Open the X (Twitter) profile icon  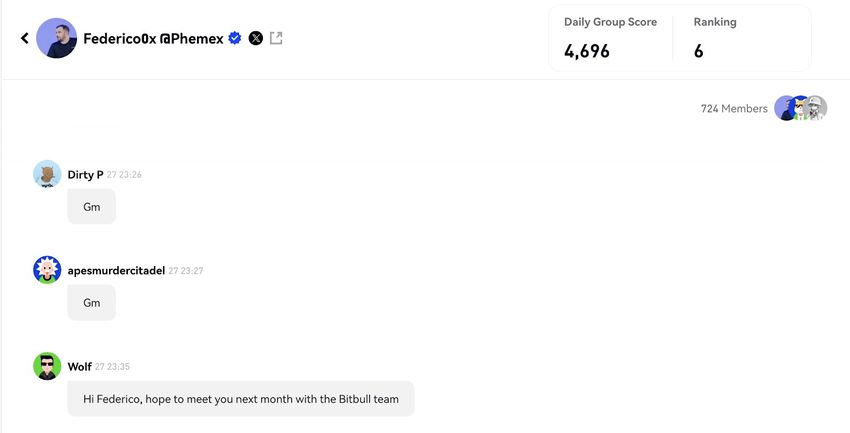tap(255, 38)
